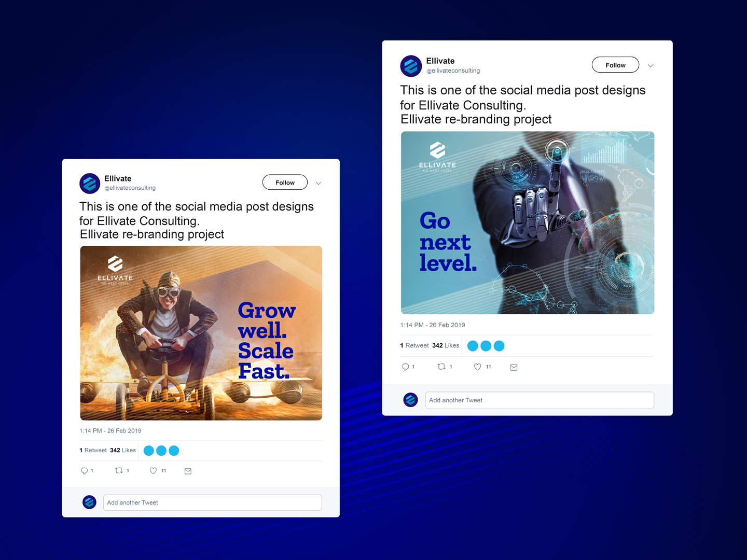Follow Ellivate from the right tweet
This screenshot has width=747, height=560.
coord(615,65)
